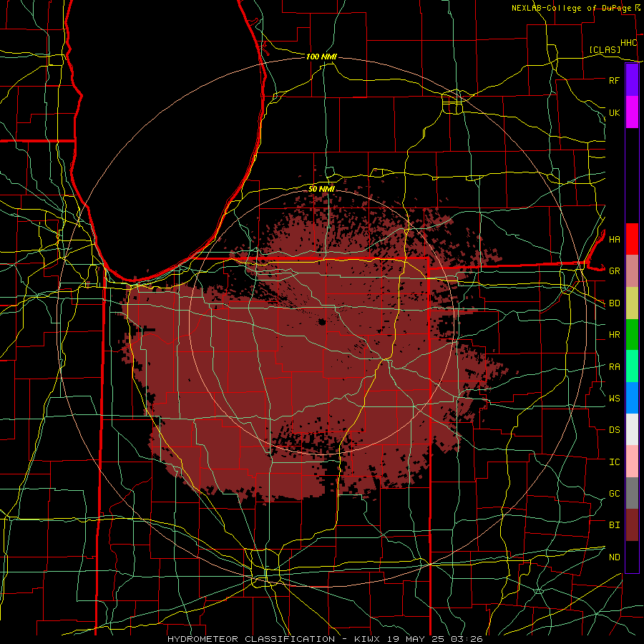Image resolution: width=644 pixels, height=644 pixels.
Task: Pick the pinkish GR legend swatch
Action: [x=632, y=271]
